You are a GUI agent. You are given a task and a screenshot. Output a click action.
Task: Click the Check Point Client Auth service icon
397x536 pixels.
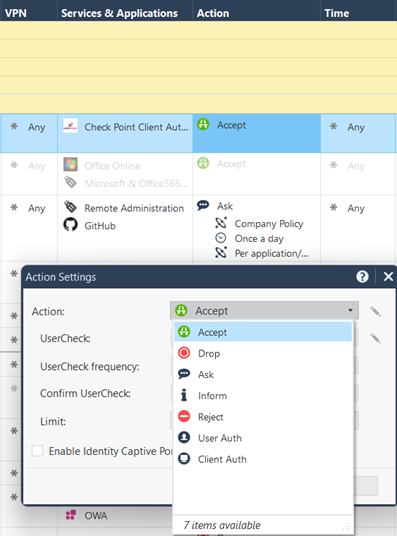point(70,126)
